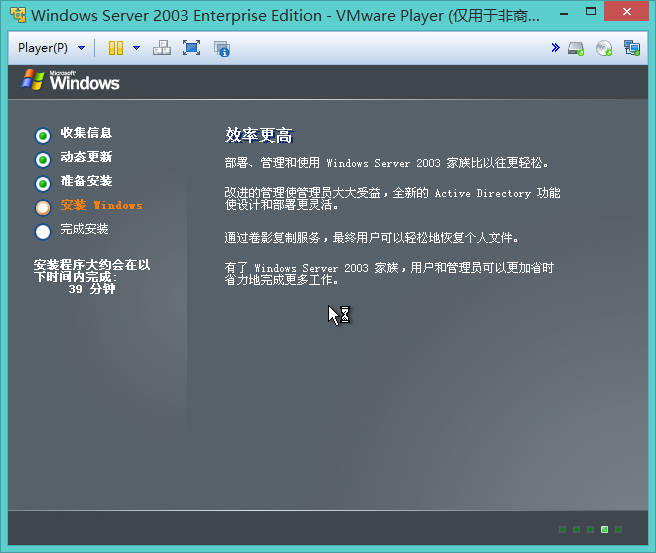This screenshot has width=656, height=553.
Task: Expand the Player menu dropdown arrow
Action: point(82,48)
